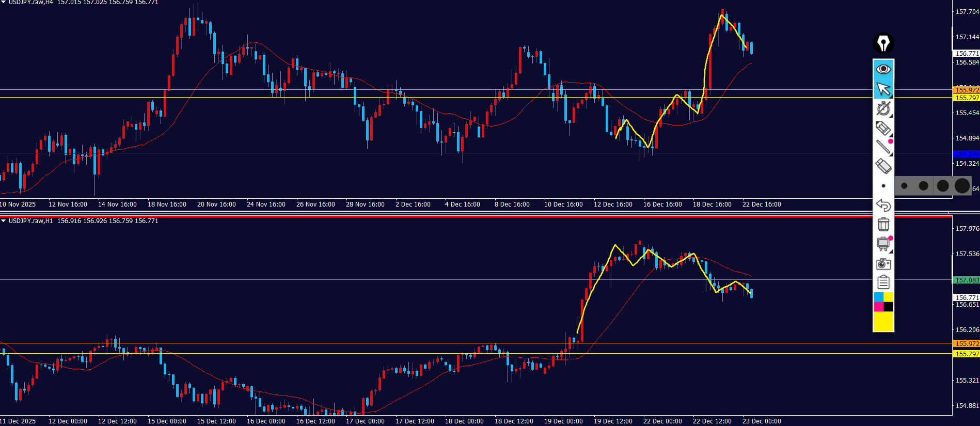Viewport: 980px width, 426px height.
Task: Pick the black color swatch
Action: click(888, 307)
